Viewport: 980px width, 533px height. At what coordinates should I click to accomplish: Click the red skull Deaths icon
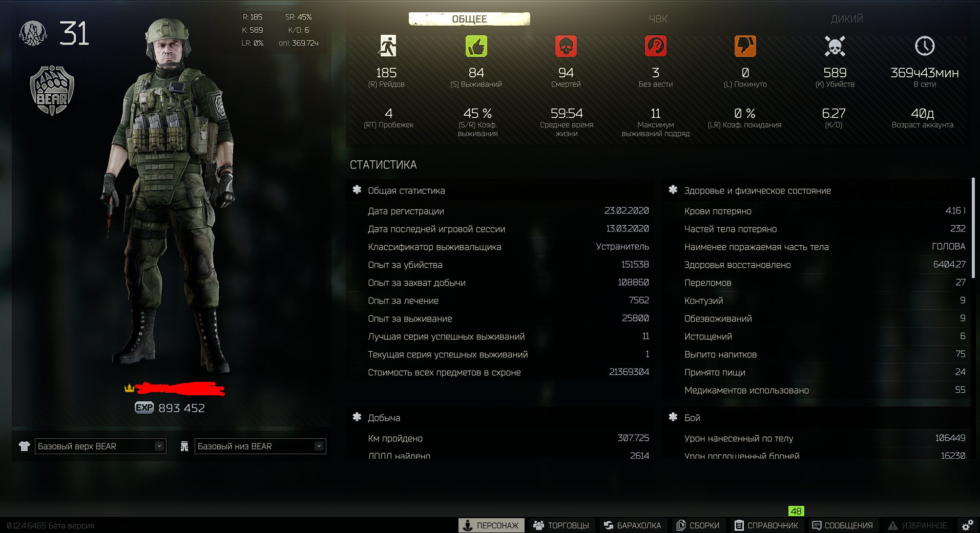pyautogui.click(x=566, y=46)
